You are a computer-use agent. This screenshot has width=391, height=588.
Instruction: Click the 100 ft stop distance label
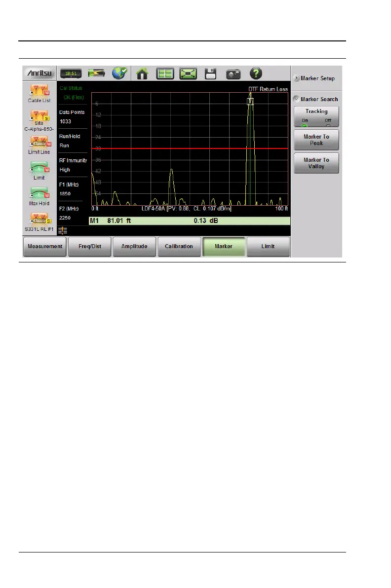[281, 209]
